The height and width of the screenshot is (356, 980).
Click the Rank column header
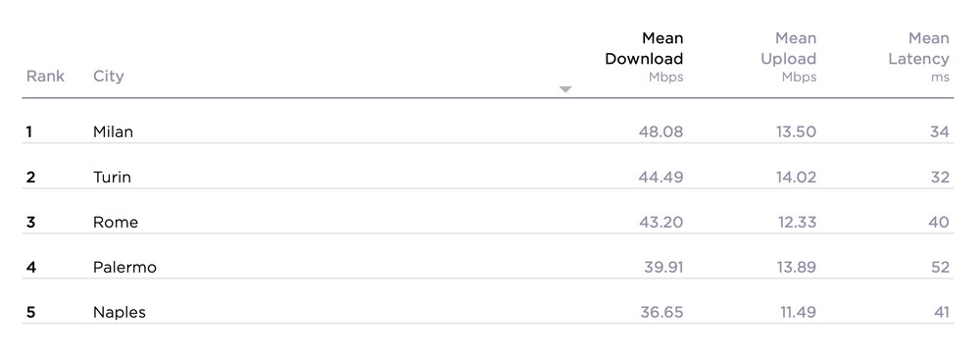(x=45, y=76)
